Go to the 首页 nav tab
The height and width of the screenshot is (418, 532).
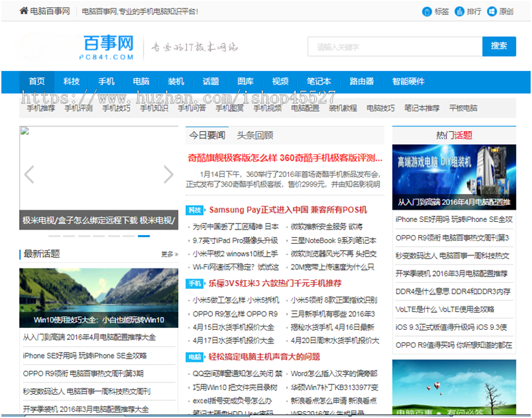37,81
